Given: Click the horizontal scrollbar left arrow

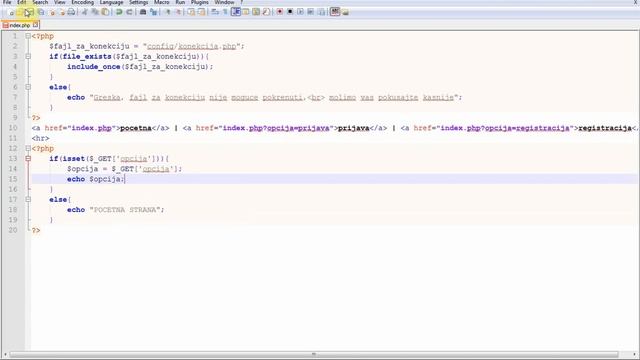Looking at the screenshot, I should (5, 354).
